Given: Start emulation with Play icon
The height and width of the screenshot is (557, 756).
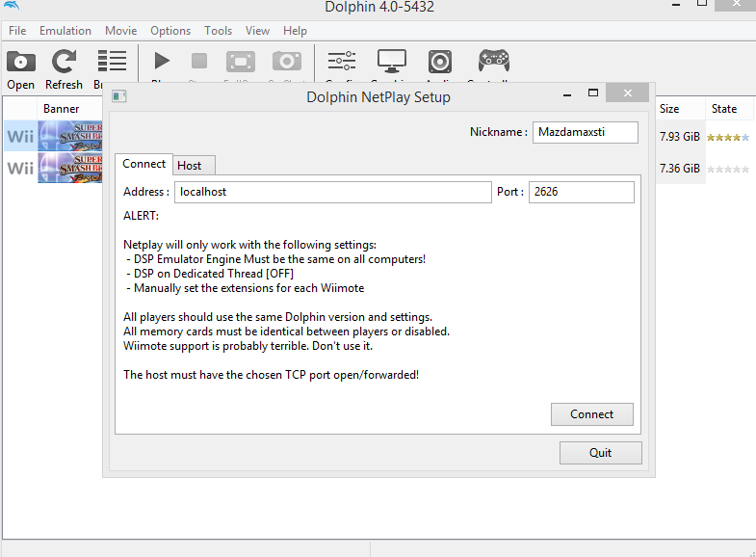Looking at the screenshot, I should click(162, 62).
